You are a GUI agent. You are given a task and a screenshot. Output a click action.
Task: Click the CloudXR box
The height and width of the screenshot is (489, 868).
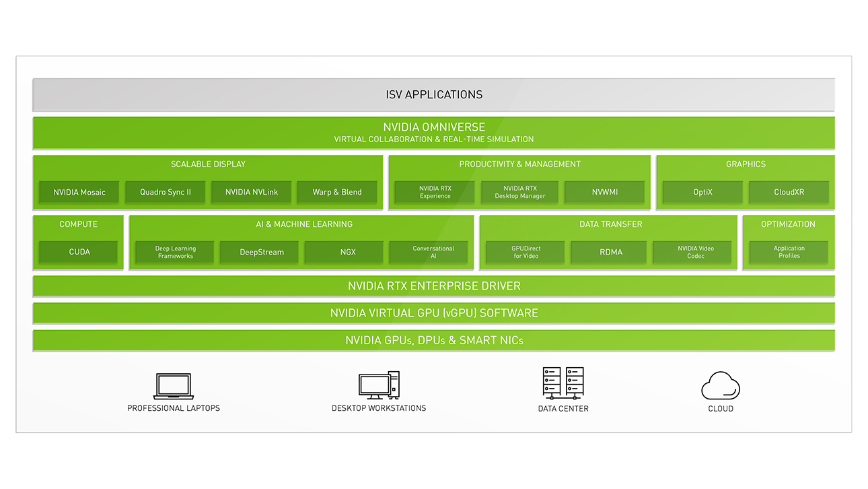pos(789,192)
